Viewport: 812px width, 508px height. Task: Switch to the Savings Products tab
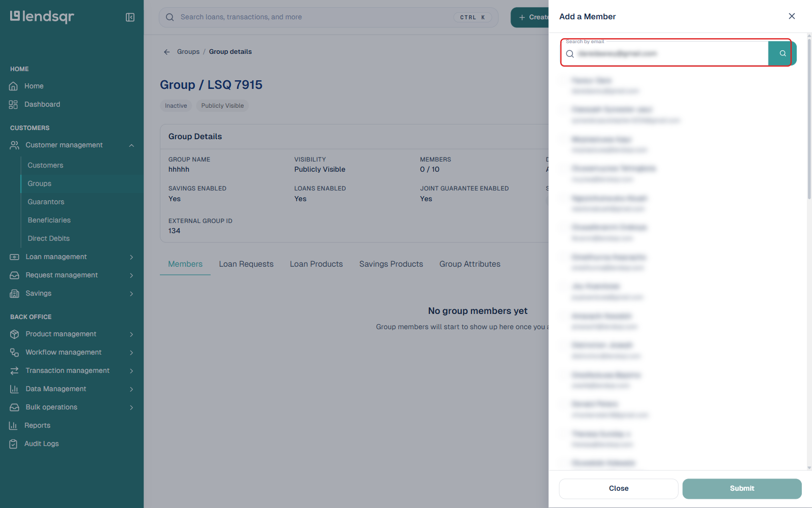[391, 264]
